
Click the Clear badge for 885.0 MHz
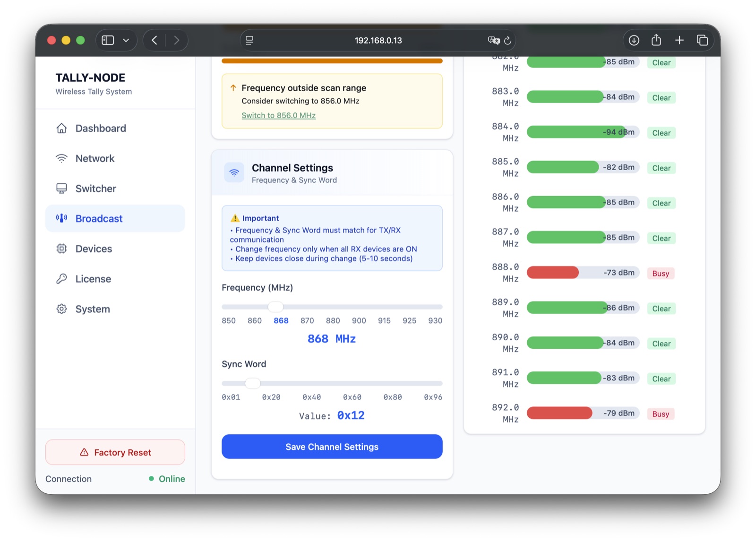tap(661, 168)
